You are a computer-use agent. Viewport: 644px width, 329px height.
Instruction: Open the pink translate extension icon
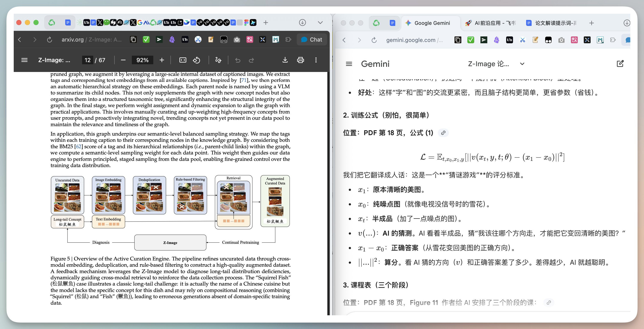250,39
